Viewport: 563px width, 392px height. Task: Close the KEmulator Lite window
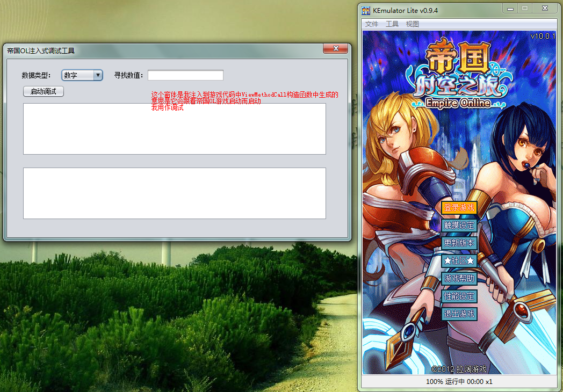click(x=545, y=9)
